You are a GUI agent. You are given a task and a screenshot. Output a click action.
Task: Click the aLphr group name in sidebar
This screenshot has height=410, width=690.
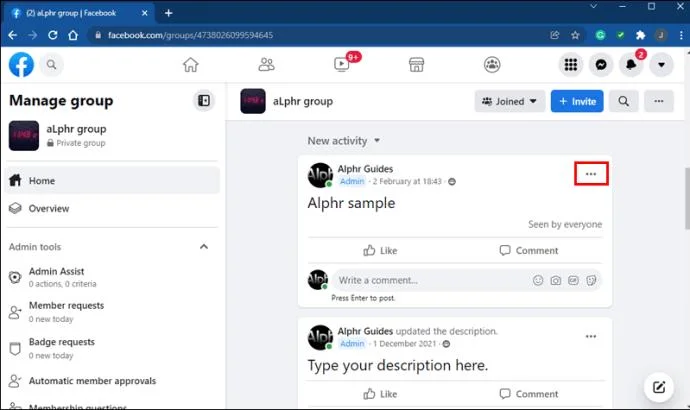[76, 129]
